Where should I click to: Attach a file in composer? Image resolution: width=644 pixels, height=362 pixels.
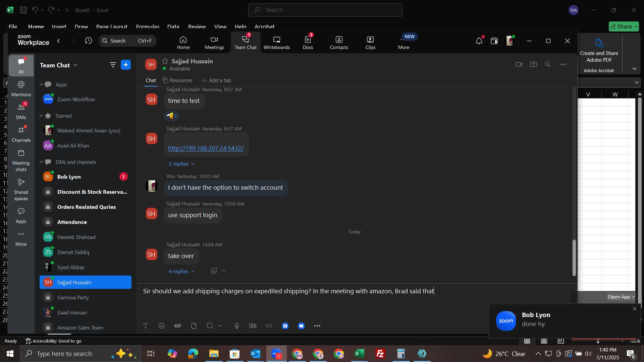(194, 326)
